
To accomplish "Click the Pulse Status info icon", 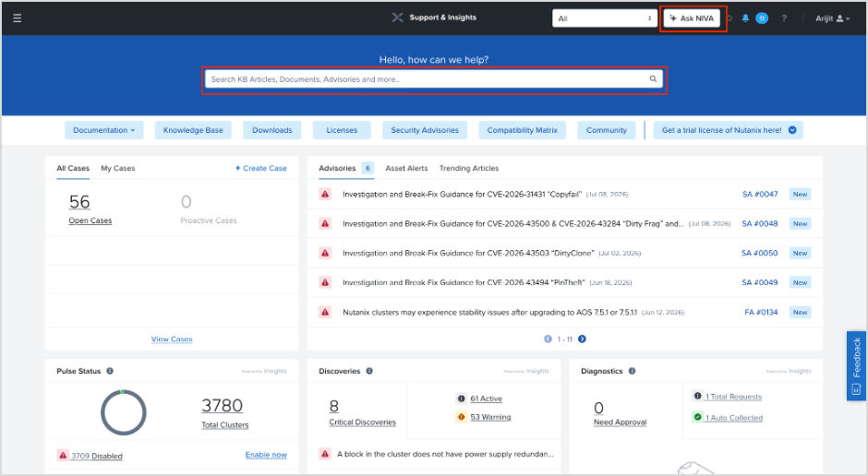I will click(x=110, y=371).
